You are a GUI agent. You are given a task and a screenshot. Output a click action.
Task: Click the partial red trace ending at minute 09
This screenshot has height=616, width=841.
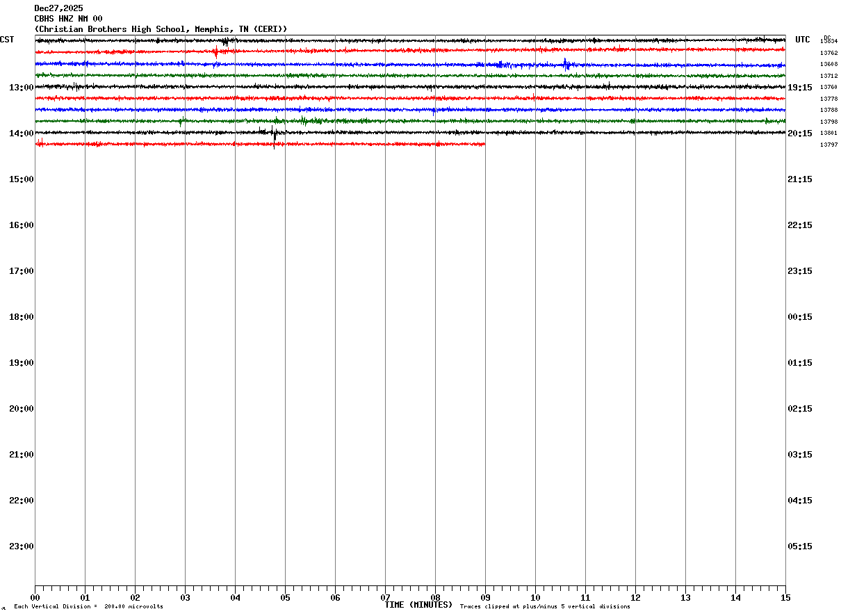point(260,144)
